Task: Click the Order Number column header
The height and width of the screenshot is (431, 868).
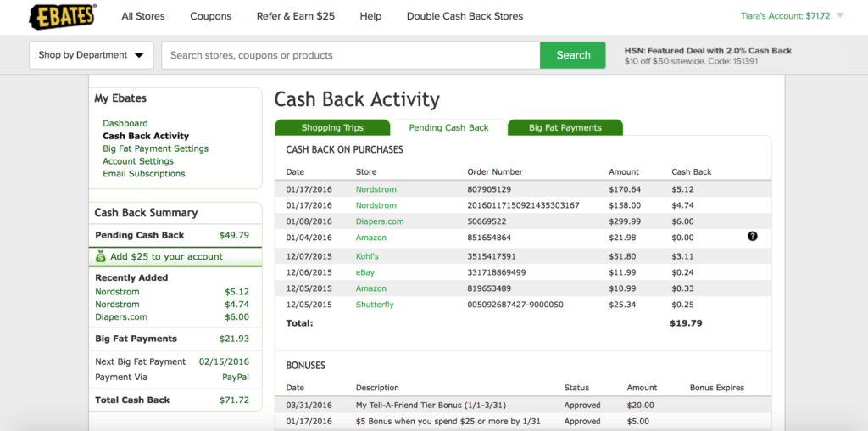Action: [x=495, y=171]
